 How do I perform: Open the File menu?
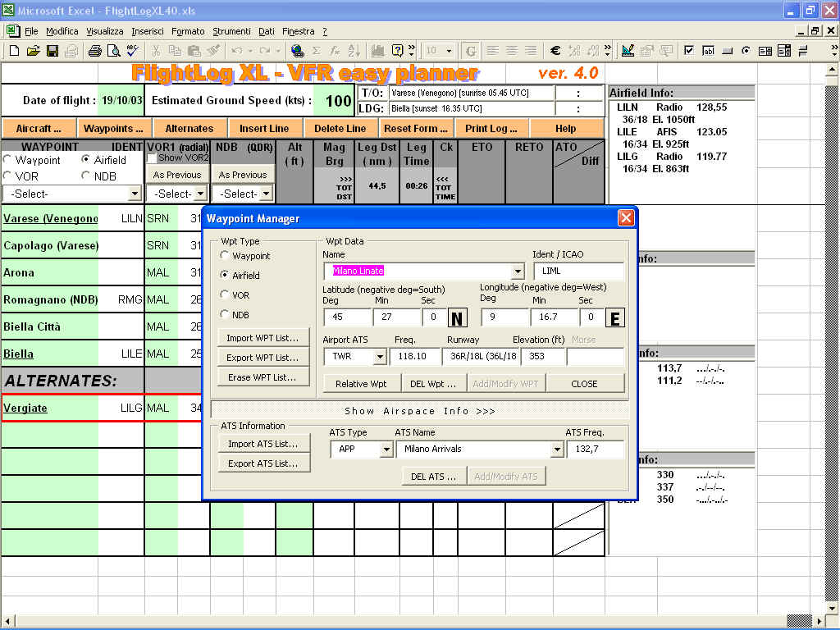[31, 31]
